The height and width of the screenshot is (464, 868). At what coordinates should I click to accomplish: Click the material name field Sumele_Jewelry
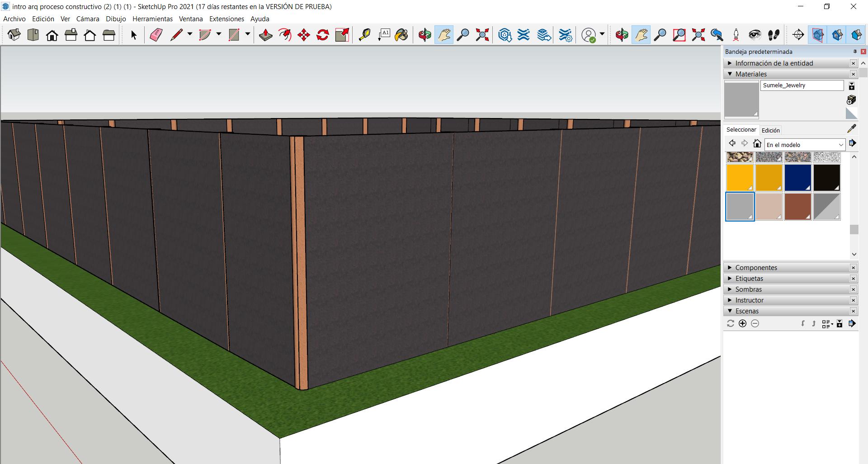tap(802, 85)
